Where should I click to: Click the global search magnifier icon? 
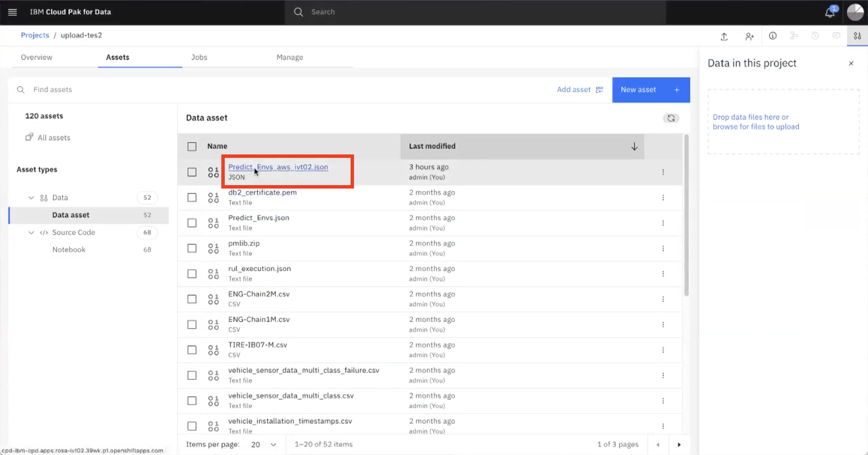(298, 12)
